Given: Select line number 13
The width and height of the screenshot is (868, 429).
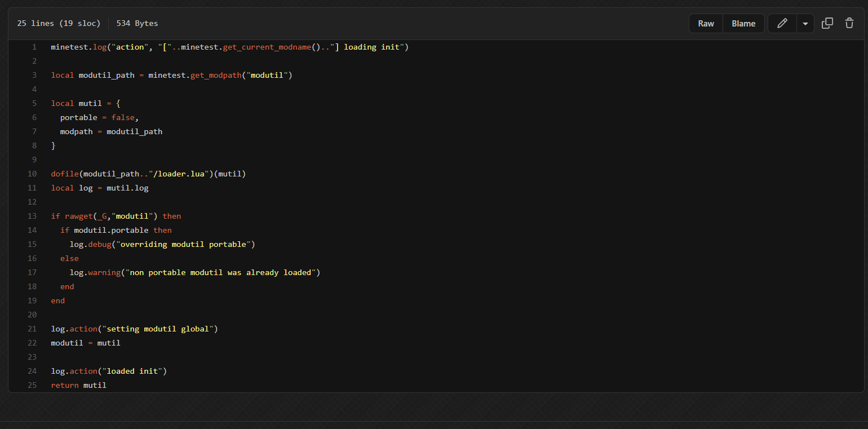Looking at the screenshot, I should click(x=32, y=216).
